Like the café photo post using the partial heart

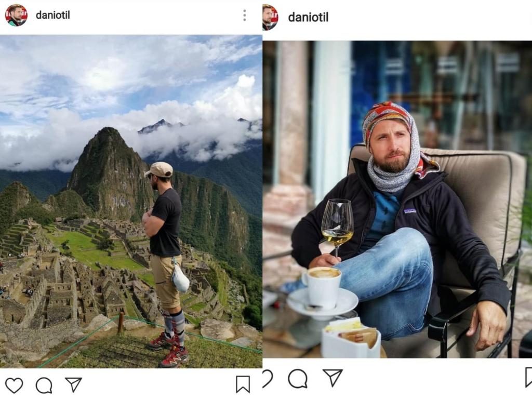[267, 378]
